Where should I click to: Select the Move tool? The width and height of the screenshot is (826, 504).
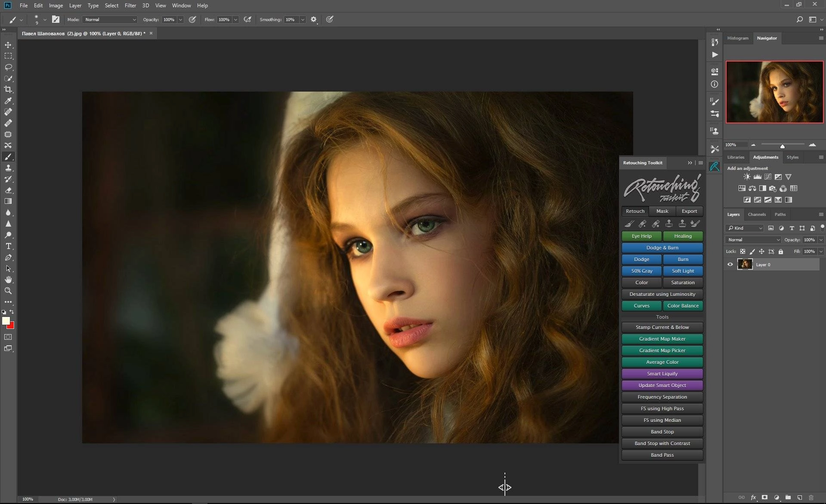point(8,45)
